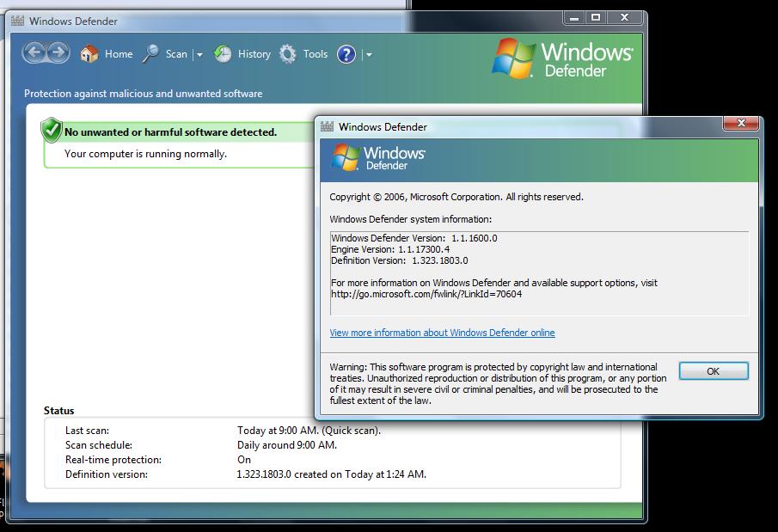Click the Back arrow navigation button
The width and height of the screenshot is (778, 532).
(x=34, y=53)
